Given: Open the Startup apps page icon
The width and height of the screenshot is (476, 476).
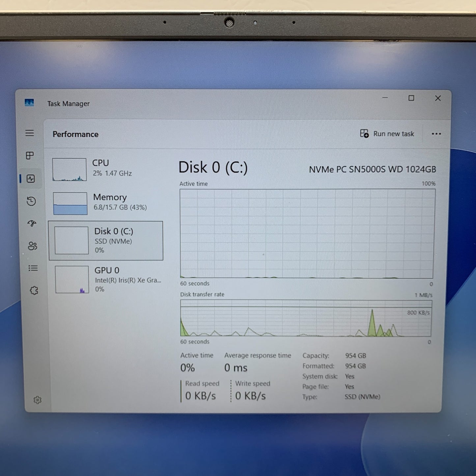Looking at the screenshot, I should click(x=32, y=224).
